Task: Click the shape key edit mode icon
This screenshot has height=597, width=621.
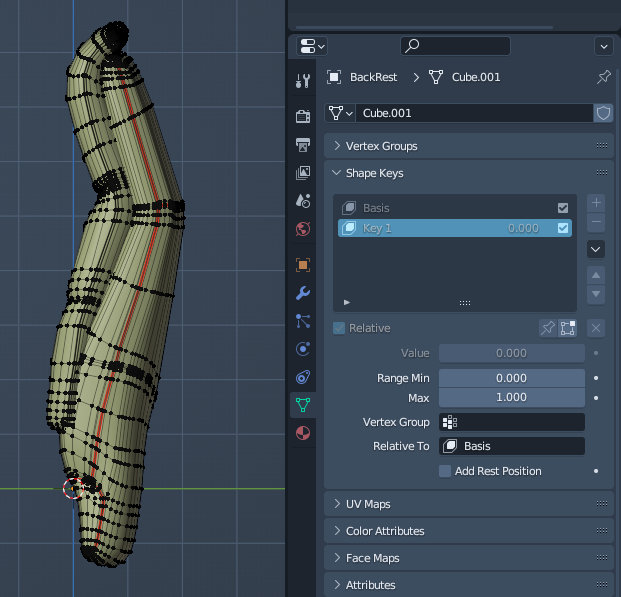Action: (568, 328)
